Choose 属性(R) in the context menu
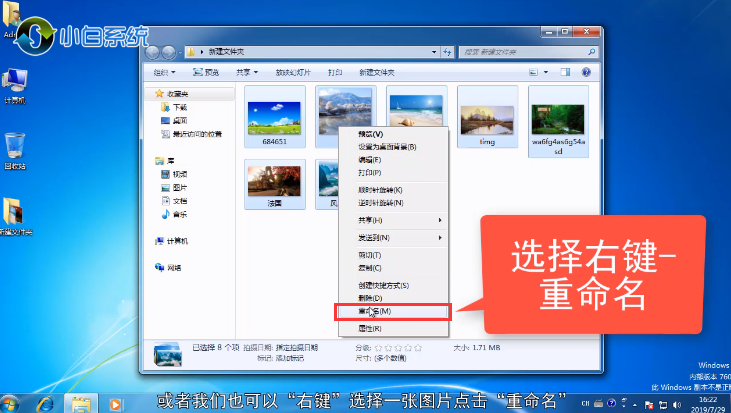Screen dimensions: 731x413 (393, 329)
